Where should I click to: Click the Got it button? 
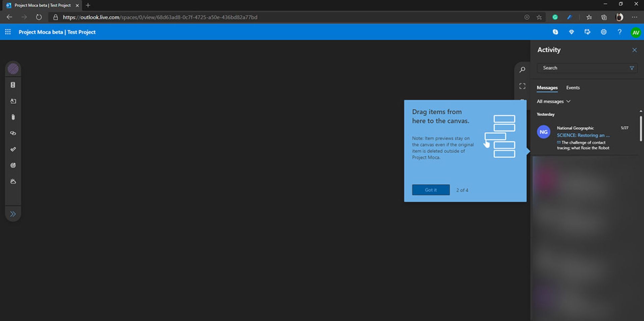click(431, 190)
